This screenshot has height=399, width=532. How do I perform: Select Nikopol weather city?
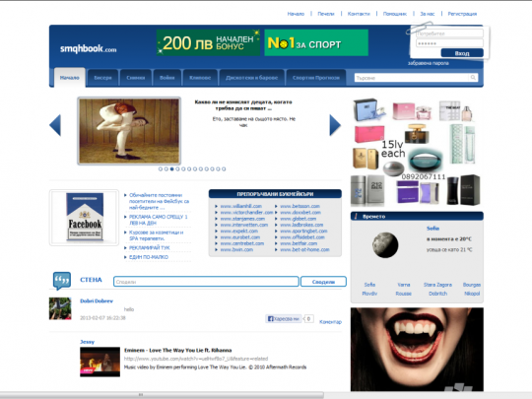coord(472,294)
